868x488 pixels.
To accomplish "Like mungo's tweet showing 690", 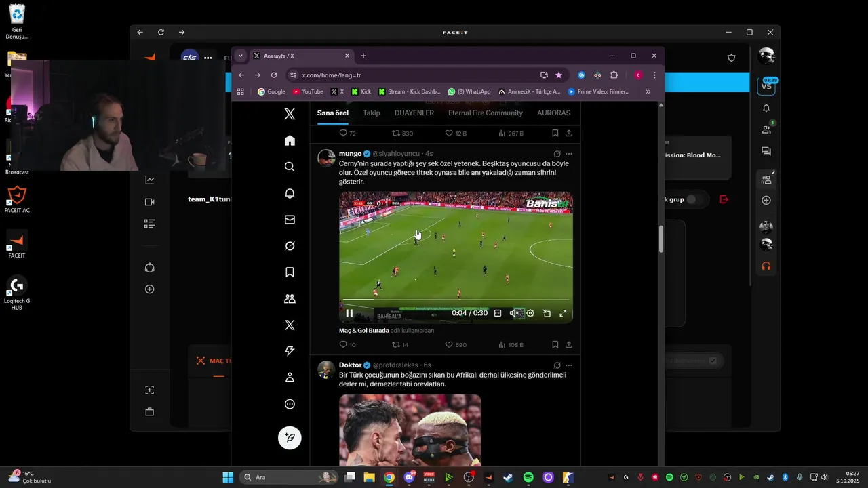I will coord(456,344).
